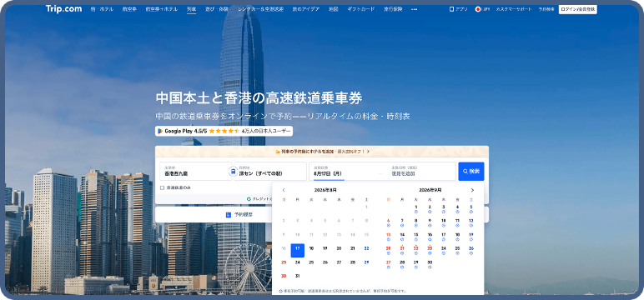The width and height of the screenshot is (644, 300).
Task: Select September 12 date number
Action: pyautogui.click(x=471, y=221)
